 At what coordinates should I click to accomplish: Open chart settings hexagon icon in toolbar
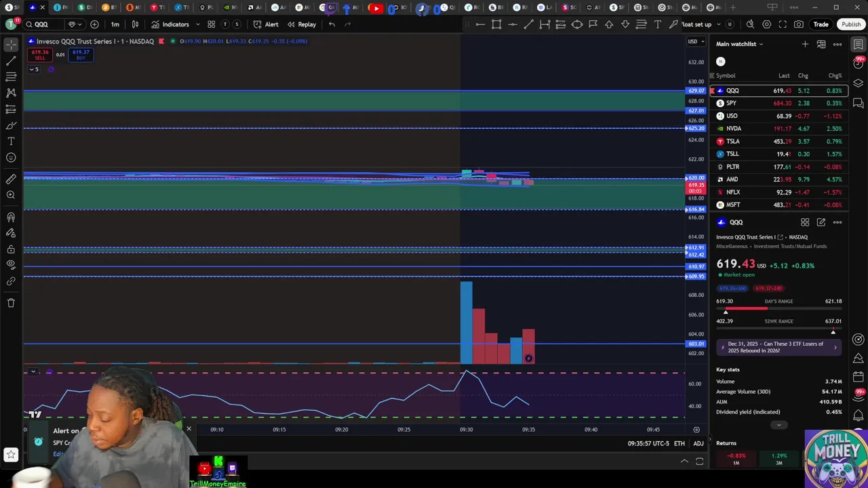click(x=766, y=24)
